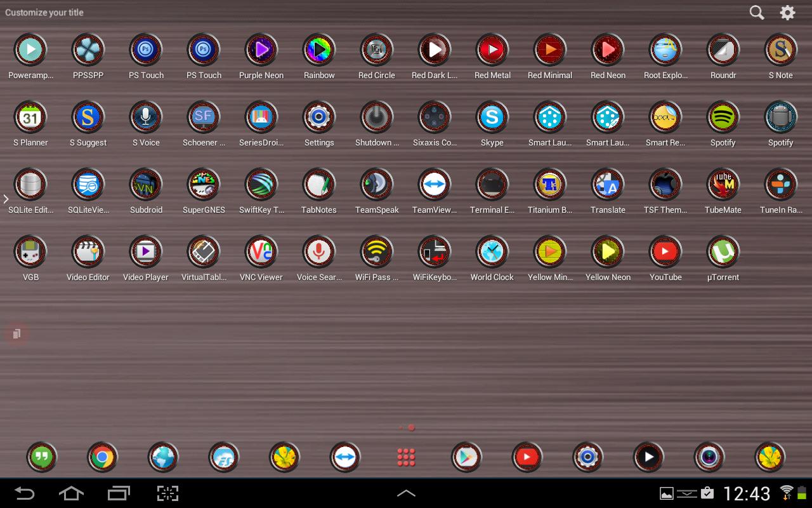Screen dimensions: 812x508
Task: Open the PPSSPP emulator
Action: coord(88,50)
